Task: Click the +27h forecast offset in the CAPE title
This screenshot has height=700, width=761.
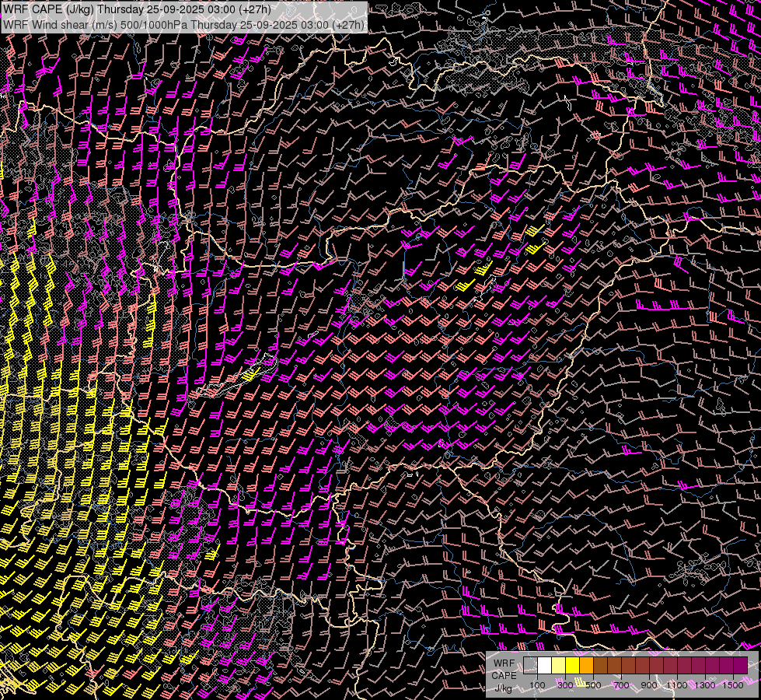Action: pos(254,9)
